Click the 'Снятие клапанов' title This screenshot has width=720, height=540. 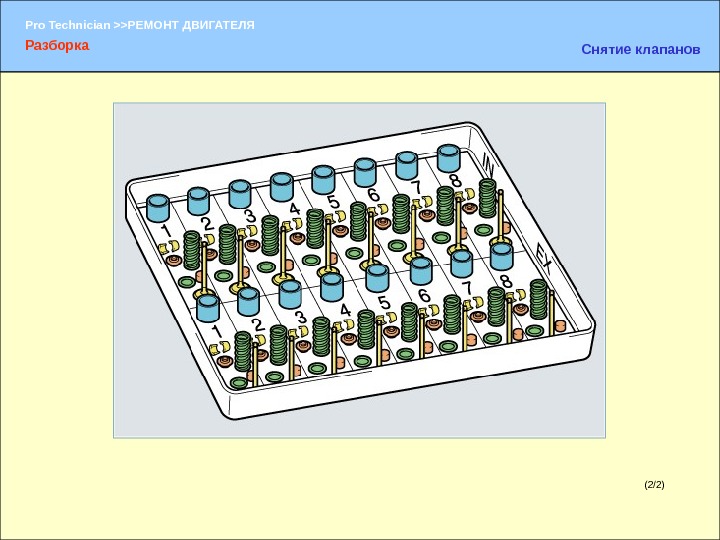point(641,49)
